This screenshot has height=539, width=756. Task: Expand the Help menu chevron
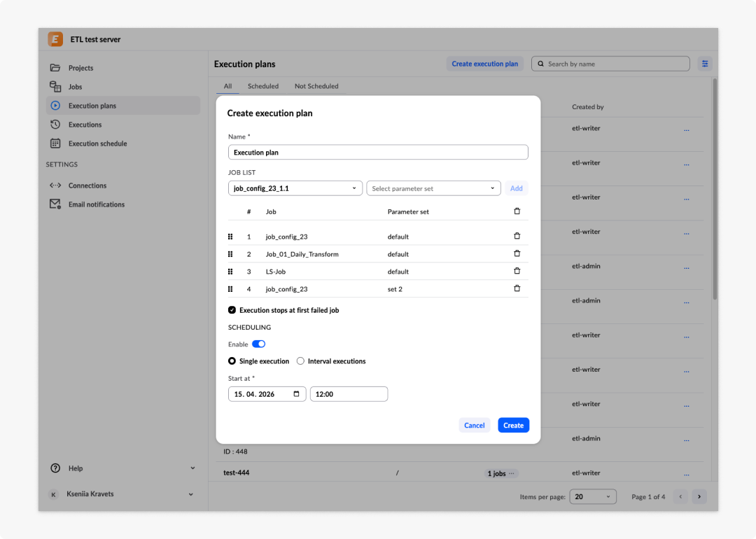(193, 468)
